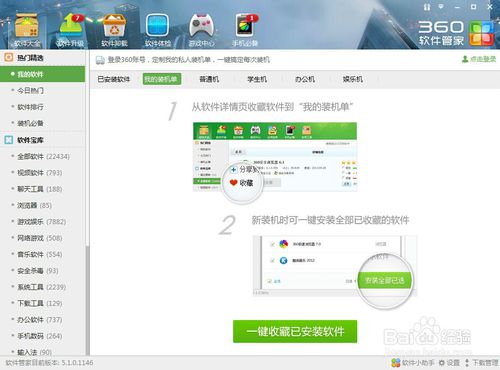
Task: Open 软件升级 upgrade icon with badge
Action: click(x=70, y=30)
